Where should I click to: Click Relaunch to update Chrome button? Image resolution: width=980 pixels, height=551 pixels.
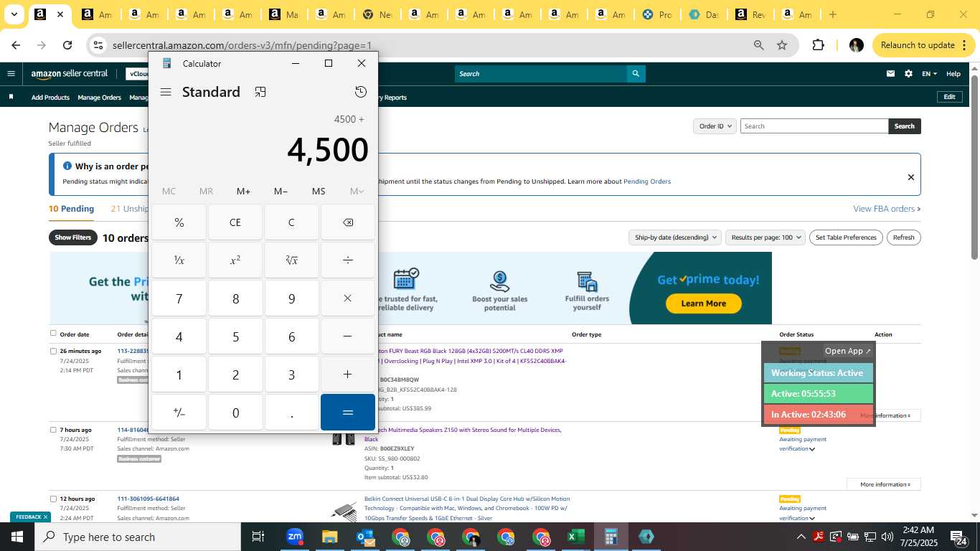924,45
